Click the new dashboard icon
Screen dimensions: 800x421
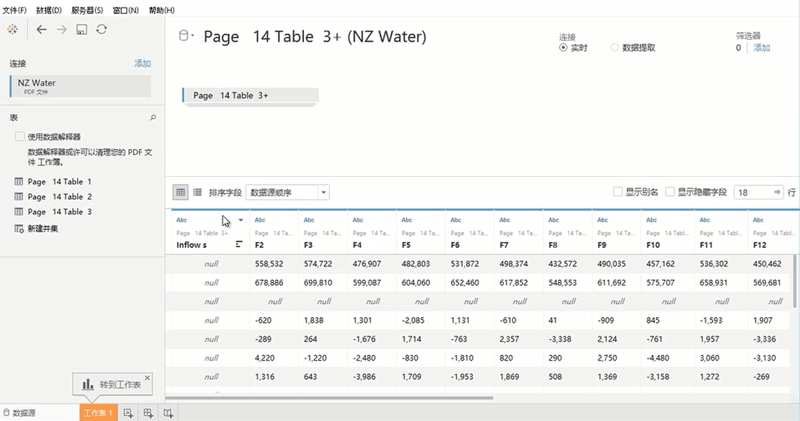[148, 412]
